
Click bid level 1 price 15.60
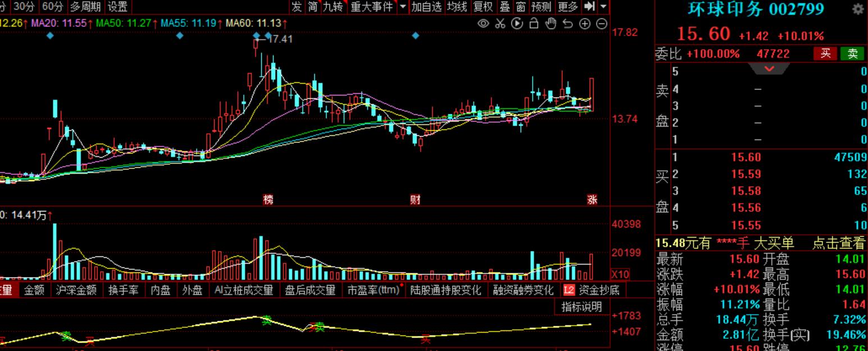[746, 158]
